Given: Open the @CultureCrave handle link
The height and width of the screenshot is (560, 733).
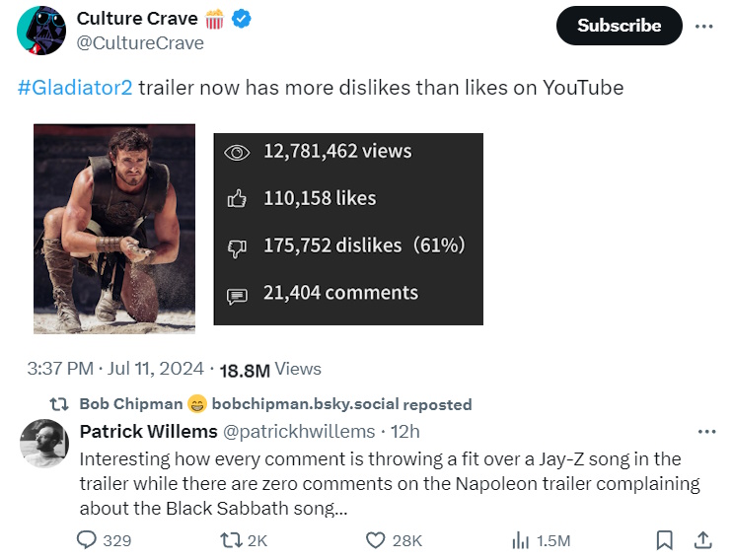Looking at the screenshot, I should [x=140, y=43].
